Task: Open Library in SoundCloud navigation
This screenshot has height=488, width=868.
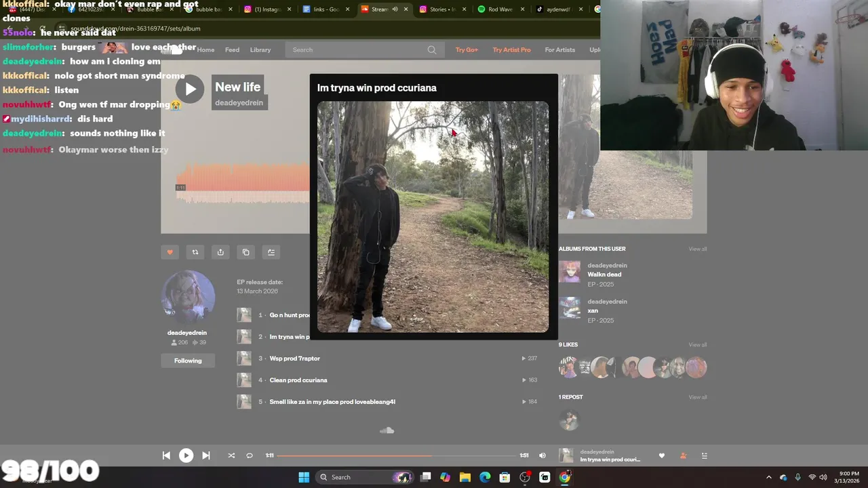Action: click(x=260, y=49)
